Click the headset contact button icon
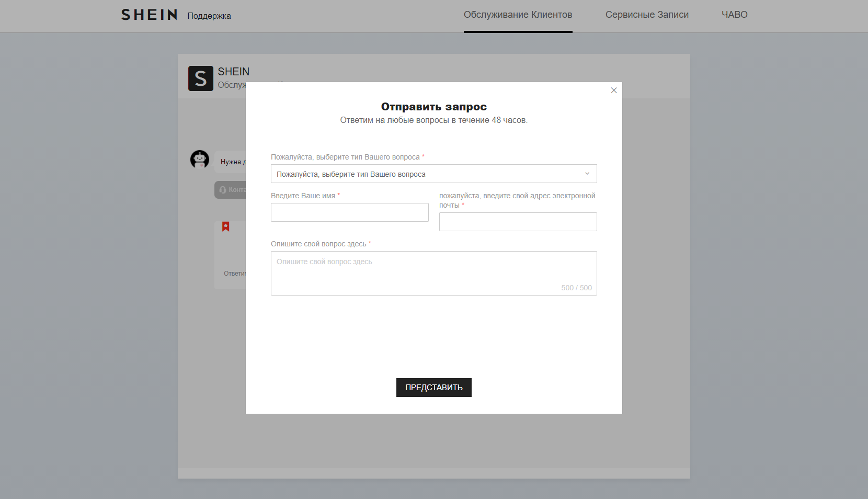 point(223,190)
